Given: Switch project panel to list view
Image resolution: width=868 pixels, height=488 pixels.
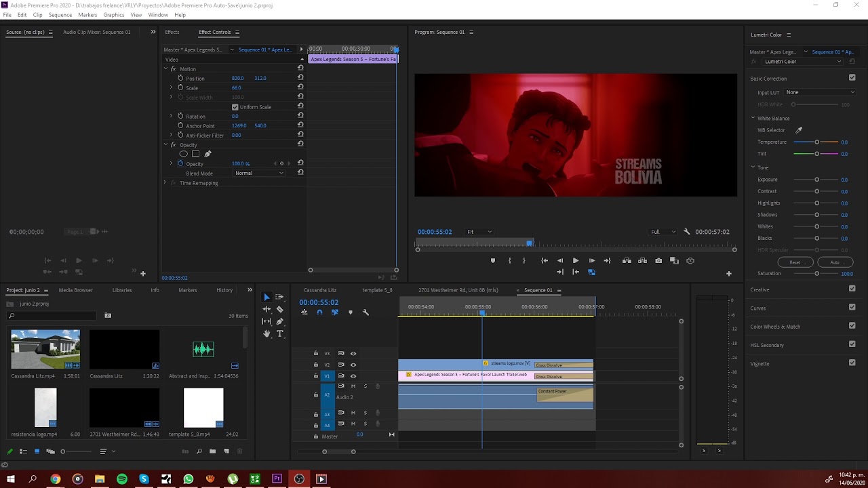Looking at the screenshot, I should click(22, 451).
